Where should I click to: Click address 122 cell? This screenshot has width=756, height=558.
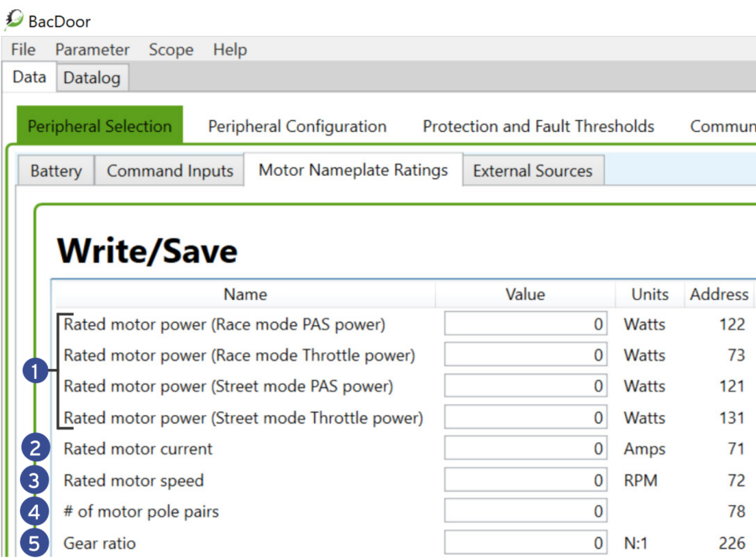pyautogui.click(x=732, y=324)
